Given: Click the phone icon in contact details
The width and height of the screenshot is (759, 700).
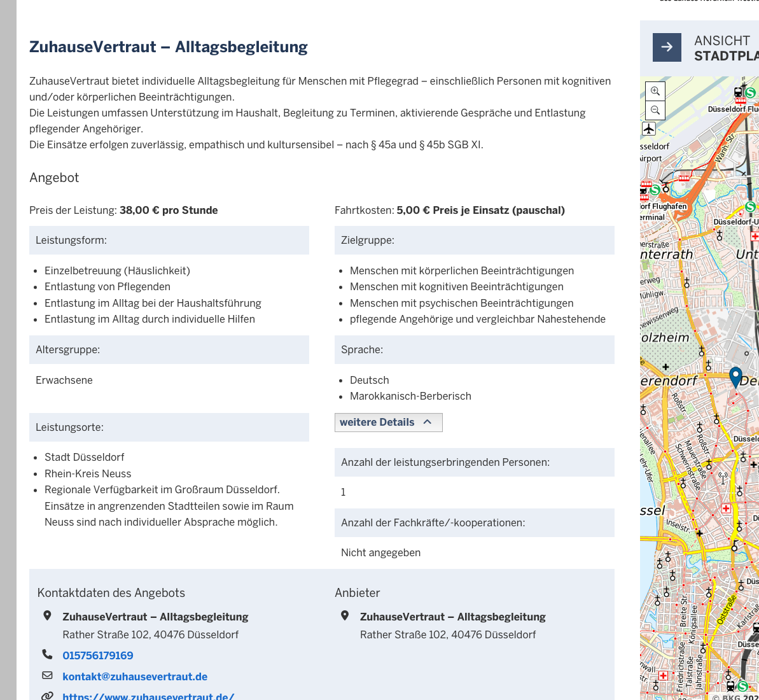Looking at the screenshot, I should [47, 654].
